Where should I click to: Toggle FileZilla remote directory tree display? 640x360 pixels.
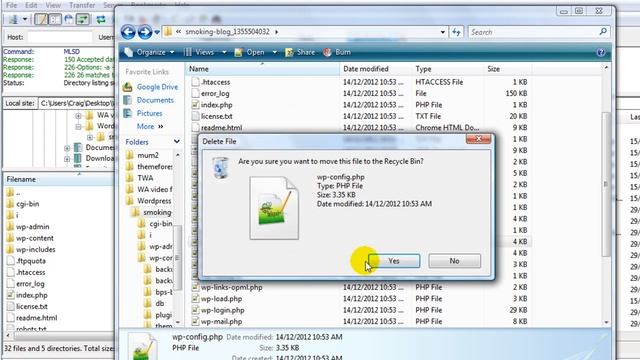pyautogui.click(x=69, y=19)
